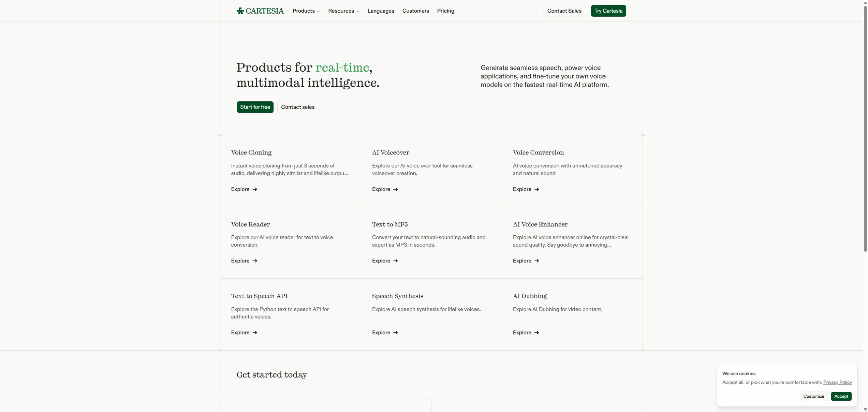Image resolution: width=868 pixels, height=412 pixels.
Task: Click the Contact sales hero button
Action: [297, 107]
